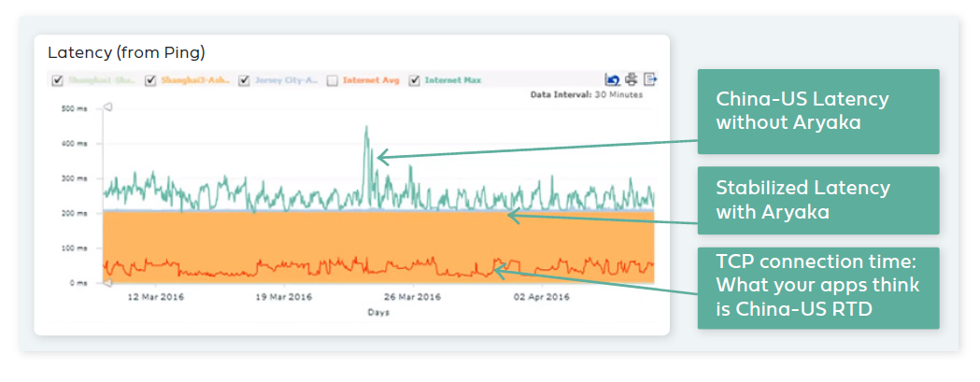980x382 pixels.
Task: Uncheck the Shanghai1 series checkbox
Action: tap(58, 80)
